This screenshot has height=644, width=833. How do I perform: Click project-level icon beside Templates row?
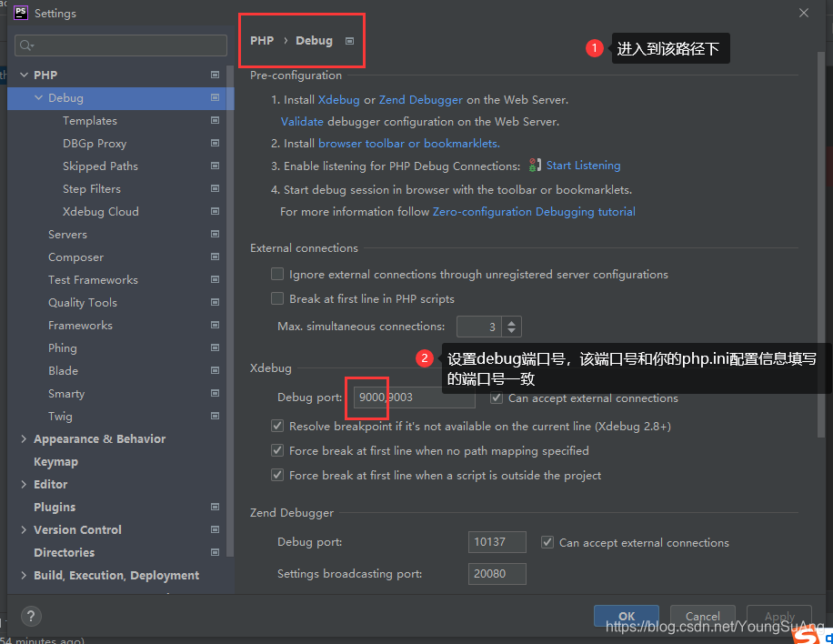point(215,121)
